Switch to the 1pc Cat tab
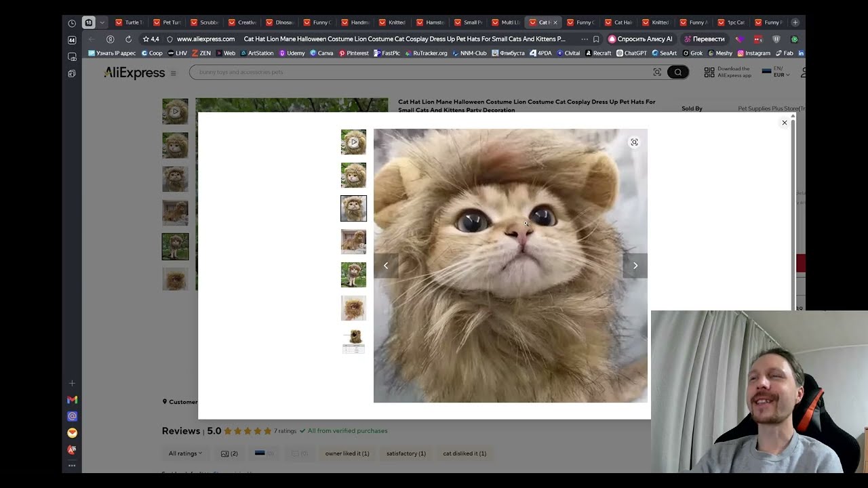 tap(732, 22)
